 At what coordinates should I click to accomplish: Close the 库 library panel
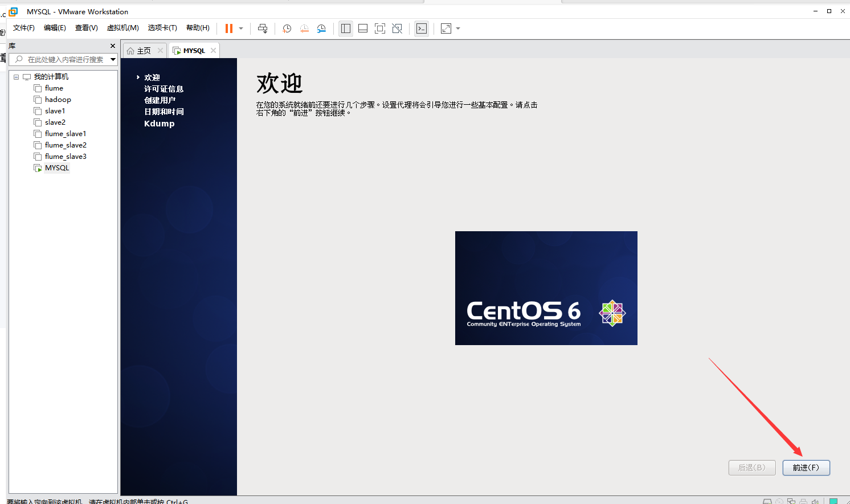pyautogui.click(x=113, y=46)
